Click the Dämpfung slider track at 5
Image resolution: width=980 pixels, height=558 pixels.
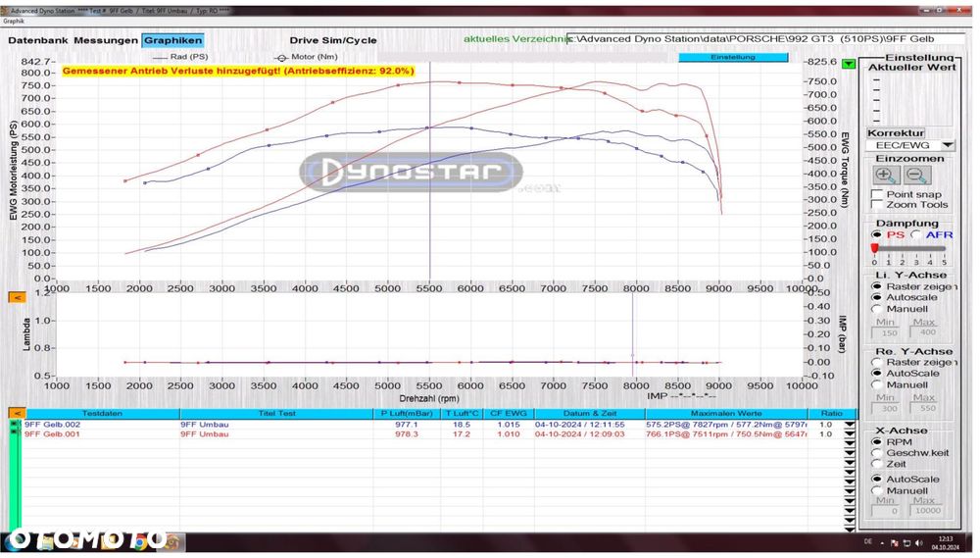pos(944,249)
